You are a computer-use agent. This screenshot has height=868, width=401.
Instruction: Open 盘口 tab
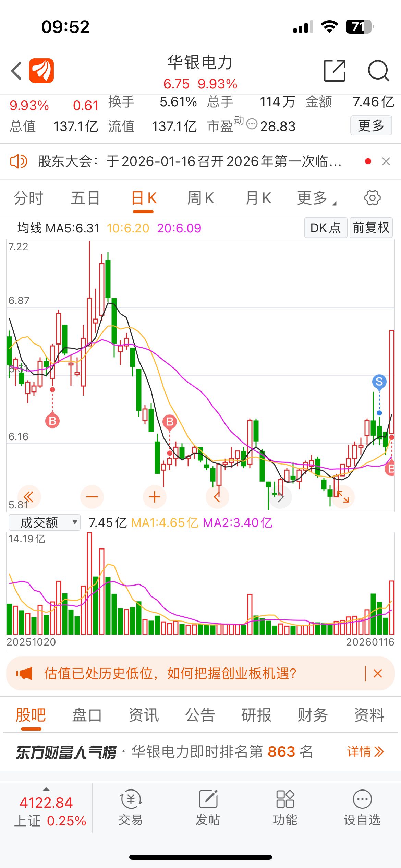click(87, 715)
